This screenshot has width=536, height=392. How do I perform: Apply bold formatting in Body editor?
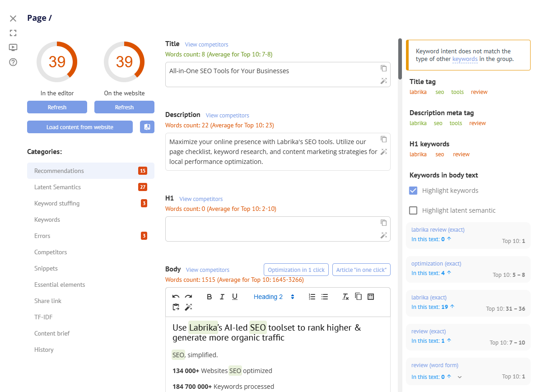[x=209, y=297]
